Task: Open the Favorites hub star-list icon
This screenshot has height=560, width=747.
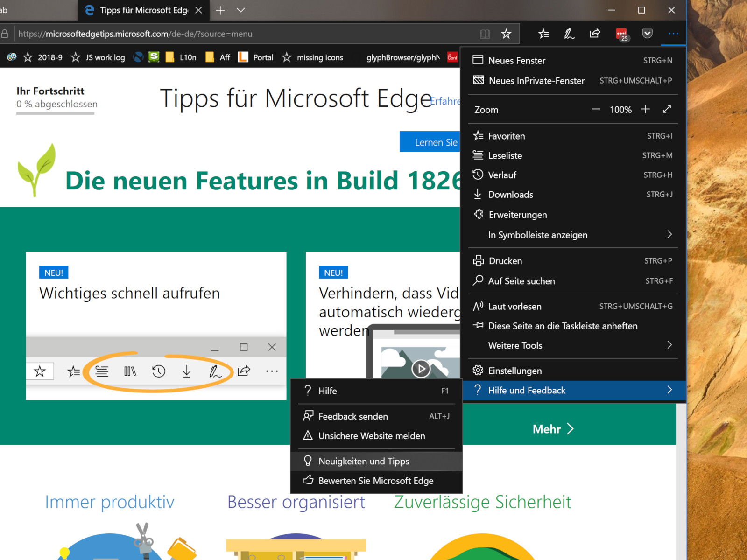Action: 543,34
